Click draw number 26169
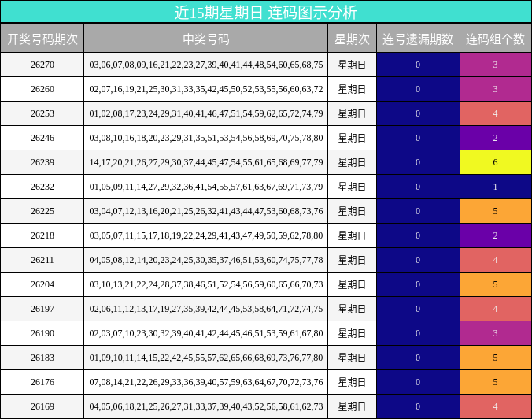The image size is (532, 419). (x=42, y=406)
